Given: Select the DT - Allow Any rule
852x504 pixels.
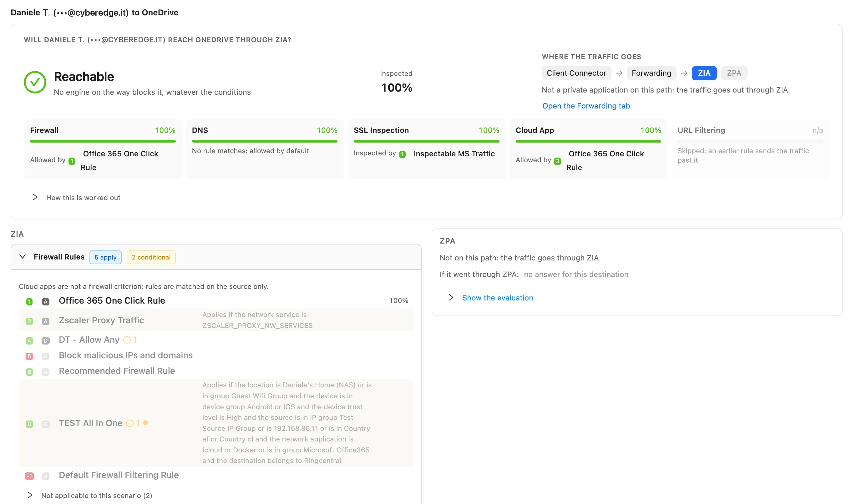Looking at the screenshot, I should pyautogui.click(x=216, y=340).
